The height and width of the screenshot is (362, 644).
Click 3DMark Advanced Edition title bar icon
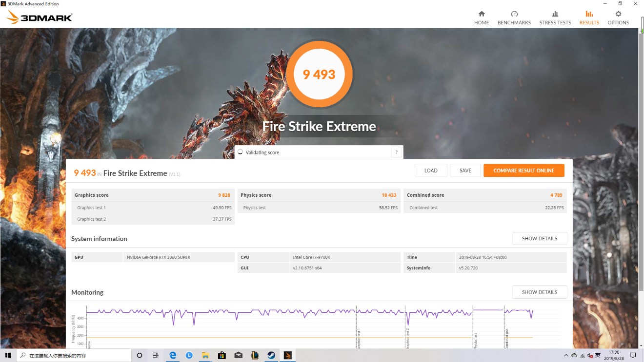coord(3,3)
